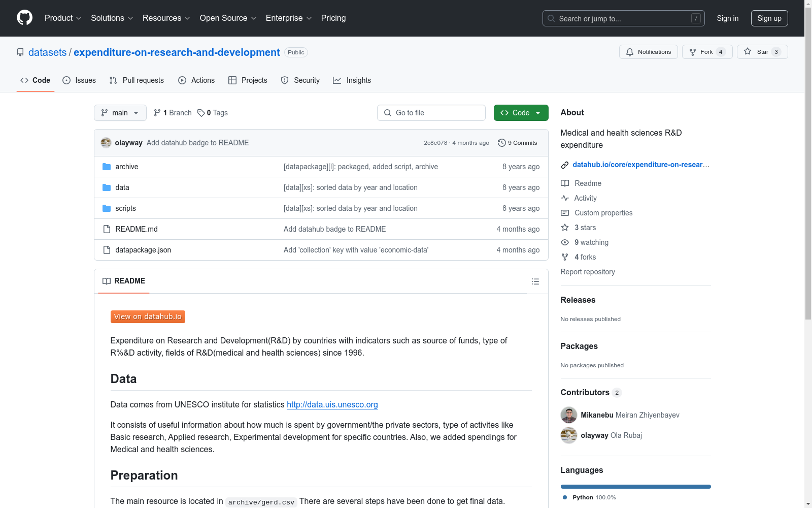Open the main branch selector dropdown
The image size is (812, 508).
point(120,113)
